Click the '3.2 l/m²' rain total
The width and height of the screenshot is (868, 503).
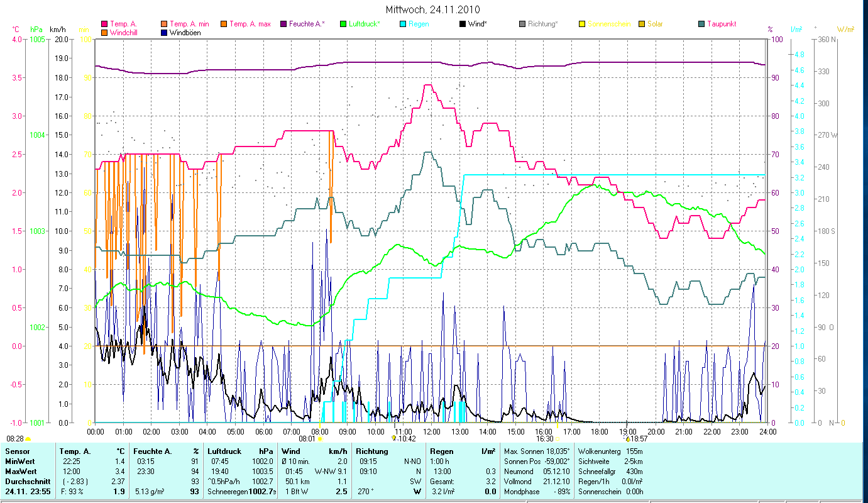tap(442, 492)
